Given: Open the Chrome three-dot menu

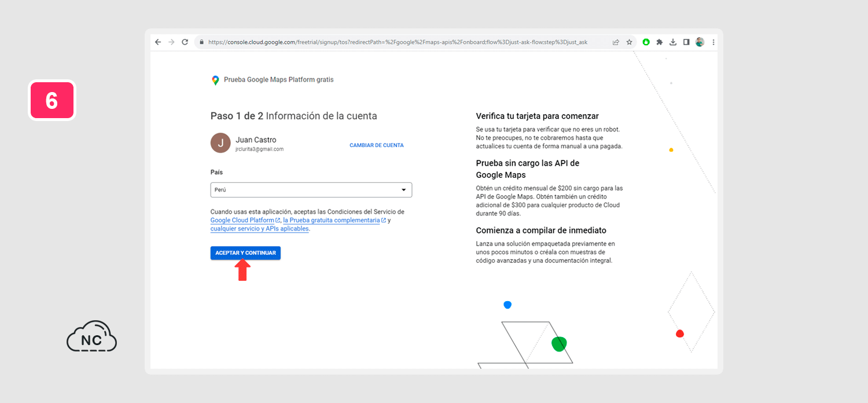Looking at the screenshot, I should (713, 42).
